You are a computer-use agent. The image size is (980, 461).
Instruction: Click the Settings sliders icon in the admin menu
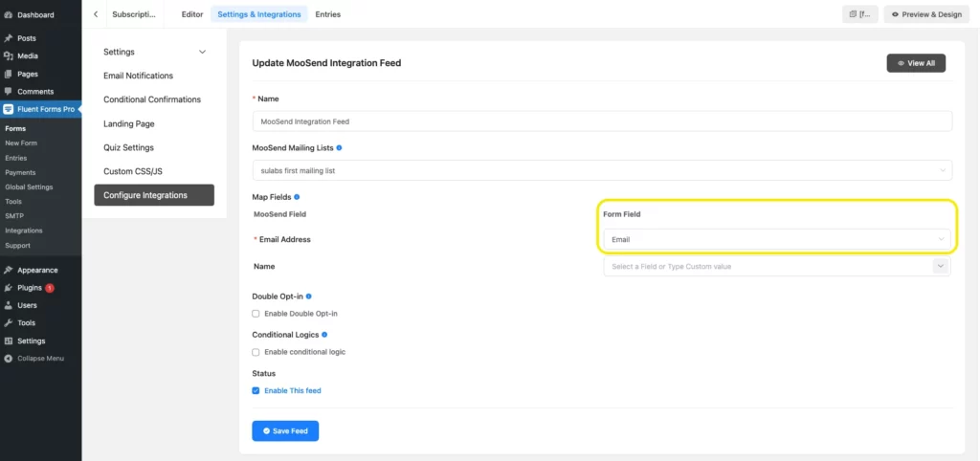pyautogui.click(x=8, y=341)
